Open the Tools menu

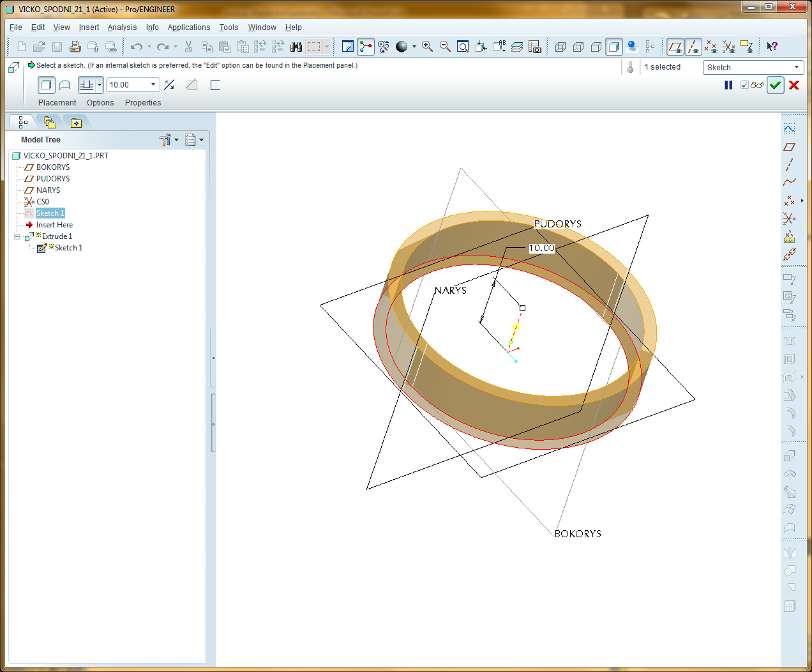point(229,27)
